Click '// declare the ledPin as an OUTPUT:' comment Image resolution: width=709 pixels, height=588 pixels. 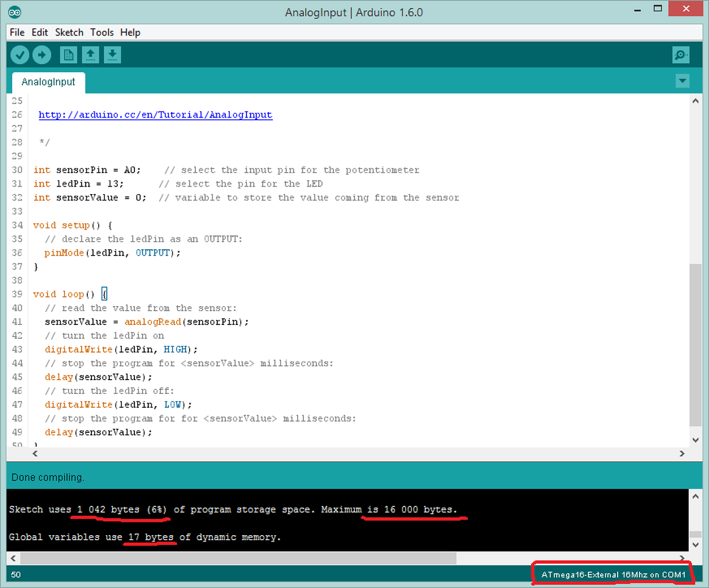tap(144, 239)
